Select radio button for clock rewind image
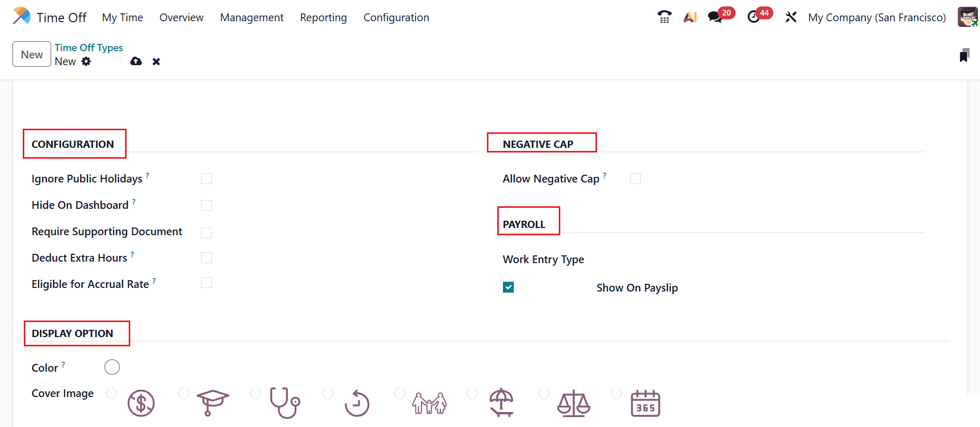980x427 pixels. [x=328, y=393]
